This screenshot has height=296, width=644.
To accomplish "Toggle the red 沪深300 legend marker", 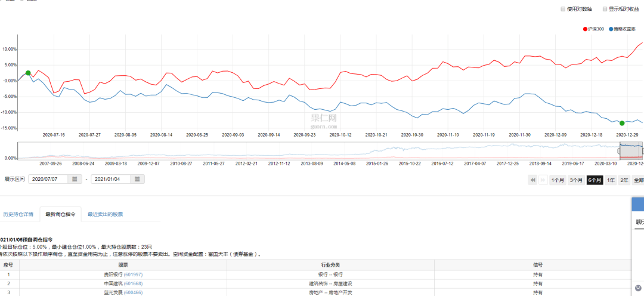I will pyautogui.click(x=585, y=29).
